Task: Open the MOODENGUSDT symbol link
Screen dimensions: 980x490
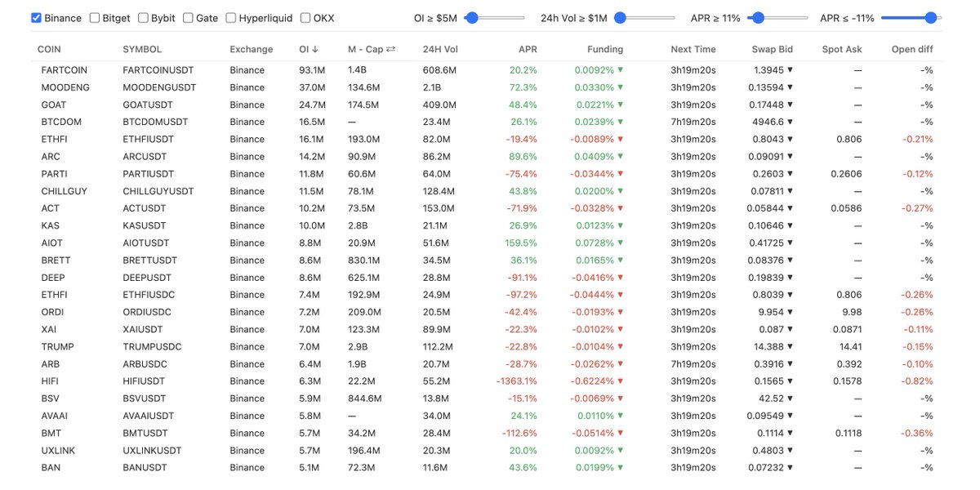Action: coord(159,88)
